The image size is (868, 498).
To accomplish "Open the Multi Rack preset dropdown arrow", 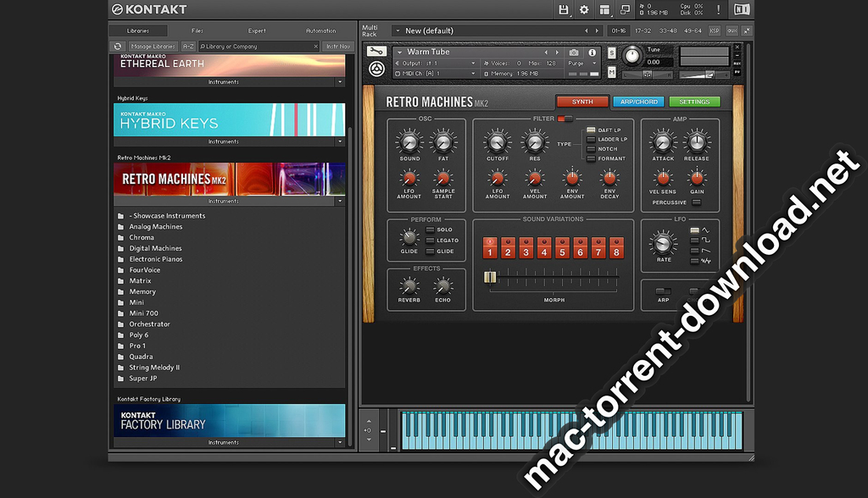I will click(398, 31).
